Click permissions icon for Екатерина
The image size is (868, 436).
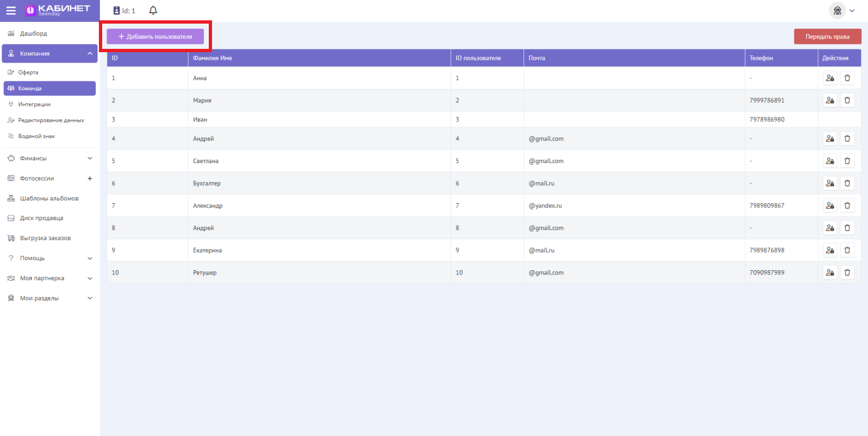click(x=830, y=250)
